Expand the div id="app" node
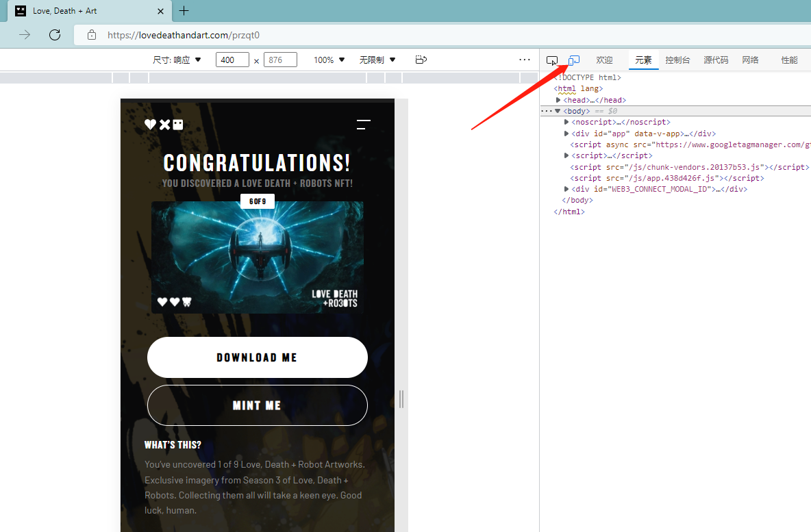The width and height of the screenshot is (811, 532). (566, 134)
